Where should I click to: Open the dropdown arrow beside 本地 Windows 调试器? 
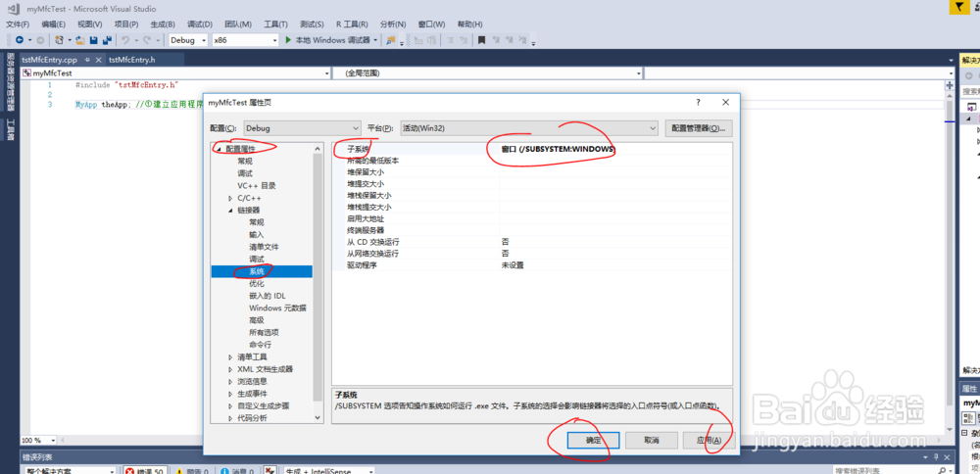375,40
